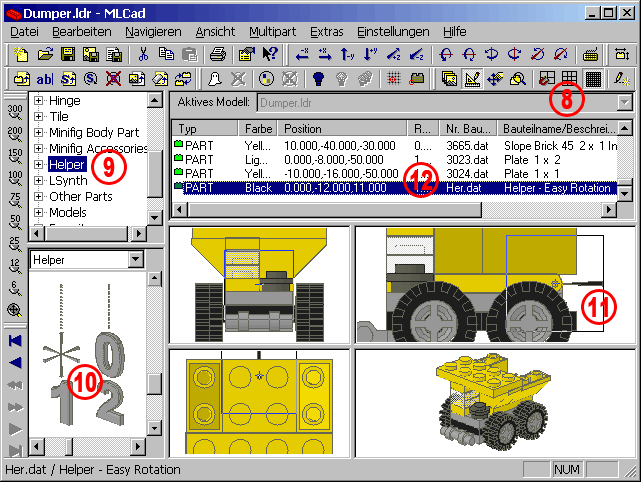The image size is (641, 482).
Task: Activate the context help pointer
Action: tap(270, 54)
